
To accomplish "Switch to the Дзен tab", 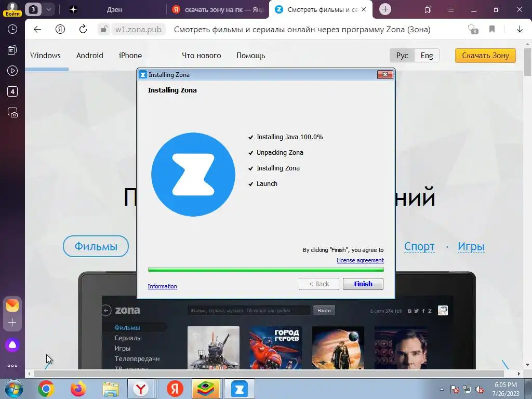I will click(114, 9).
